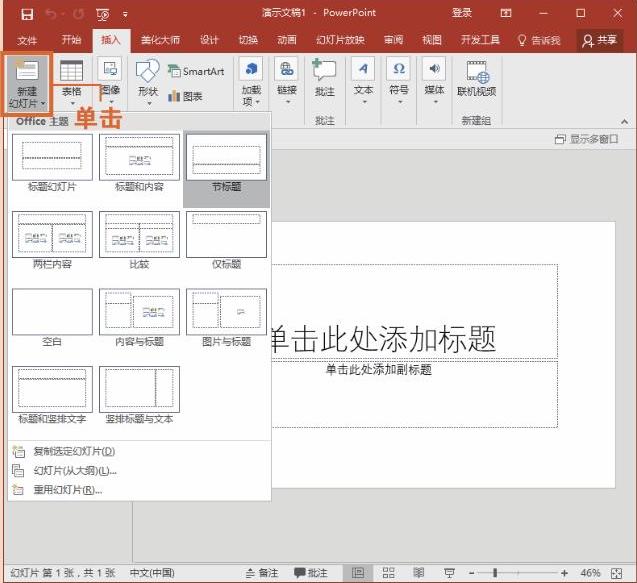The height and width of the screenshot is (583, 637).
Task: Click the Share (共享) button
Action: pos(600,40)
